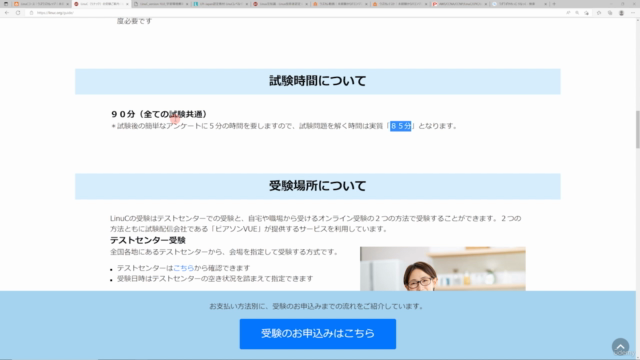Switch to the LinuC_version 10.0 document tab
Viewport: 640px width, 360px height.
click(x=160, y=4)
